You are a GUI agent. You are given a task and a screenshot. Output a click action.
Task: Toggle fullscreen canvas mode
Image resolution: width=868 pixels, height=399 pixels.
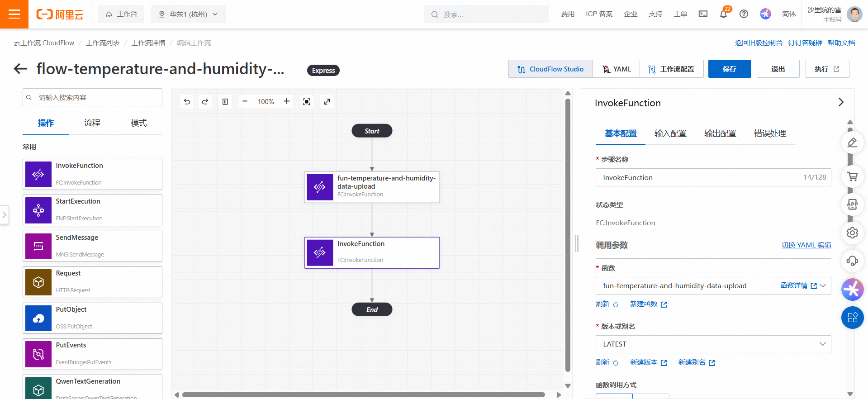pos(327,102)
